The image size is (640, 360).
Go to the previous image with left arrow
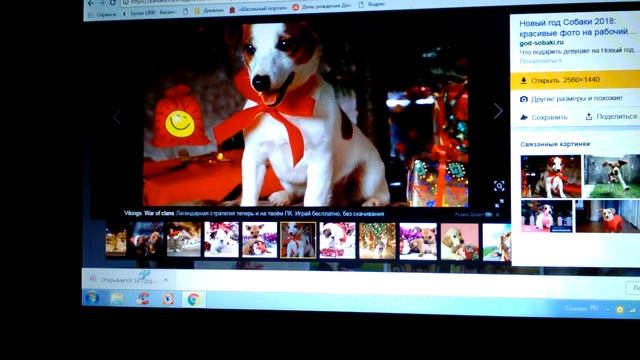pos(117,118)
